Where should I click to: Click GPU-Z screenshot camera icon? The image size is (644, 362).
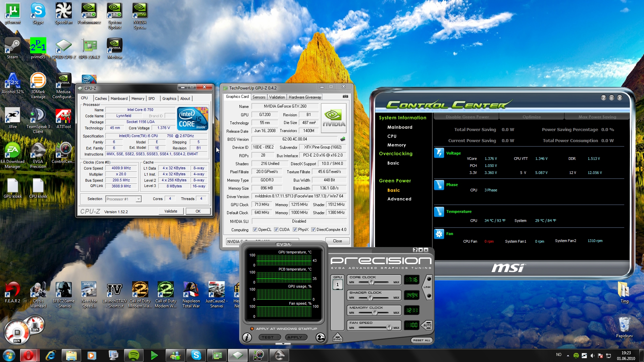click(345, 97)
